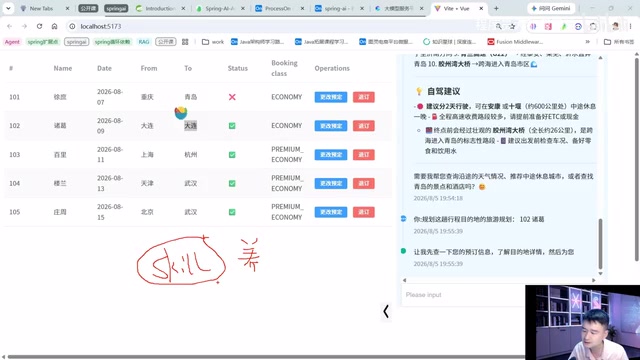The height and width of the screenshot is (360, 640).
Task: Switch to the Spring-AI-A tab
Action: (220, 8)
